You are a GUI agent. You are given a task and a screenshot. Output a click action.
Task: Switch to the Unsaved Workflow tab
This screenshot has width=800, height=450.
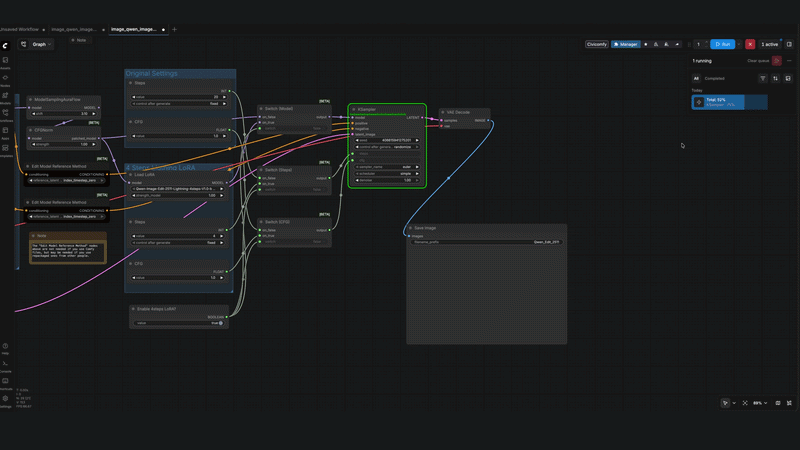click(x=19, y=30)
